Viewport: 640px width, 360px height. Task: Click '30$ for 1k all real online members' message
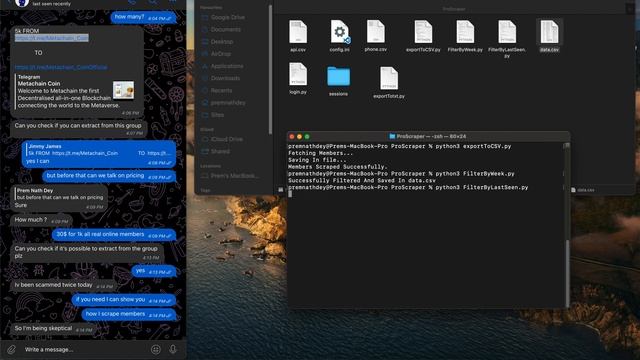(x=114, y=235)
